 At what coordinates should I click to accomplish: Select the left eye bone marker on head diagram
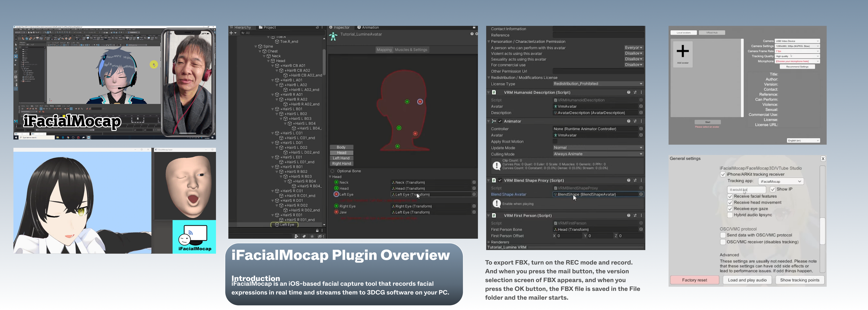point(420,102)
